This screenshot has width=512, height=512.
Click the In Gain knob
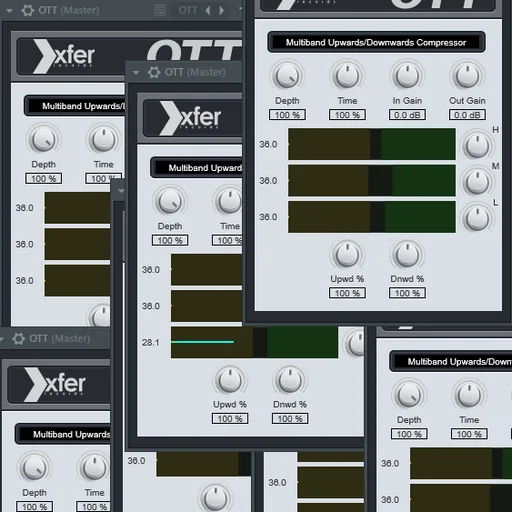click(x=407, y=76)
